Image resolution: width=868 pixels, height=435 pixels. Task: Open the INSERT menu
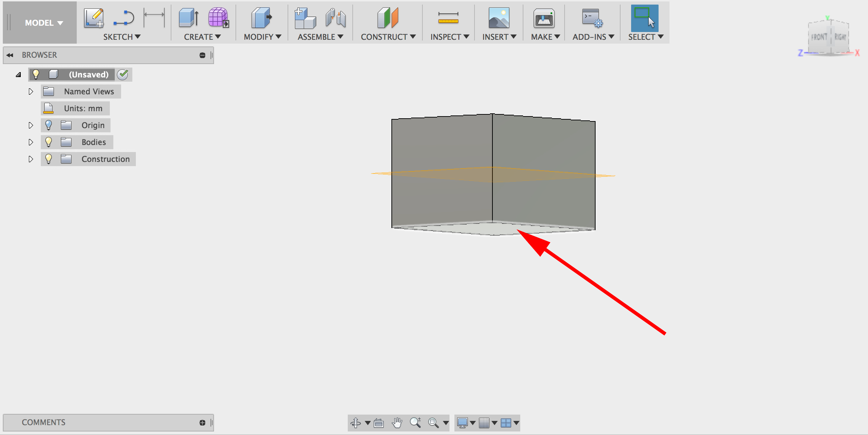[499, 37]
